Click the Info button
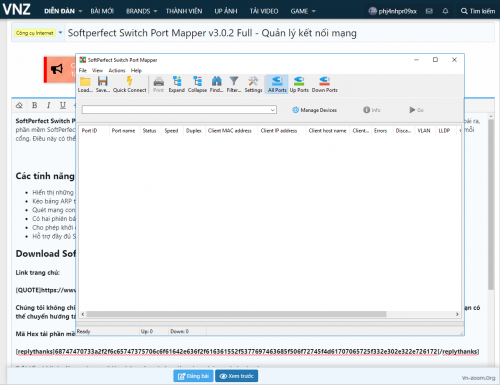Image resolution: width=500 pixels, height=385 pixels. (372, 110)
